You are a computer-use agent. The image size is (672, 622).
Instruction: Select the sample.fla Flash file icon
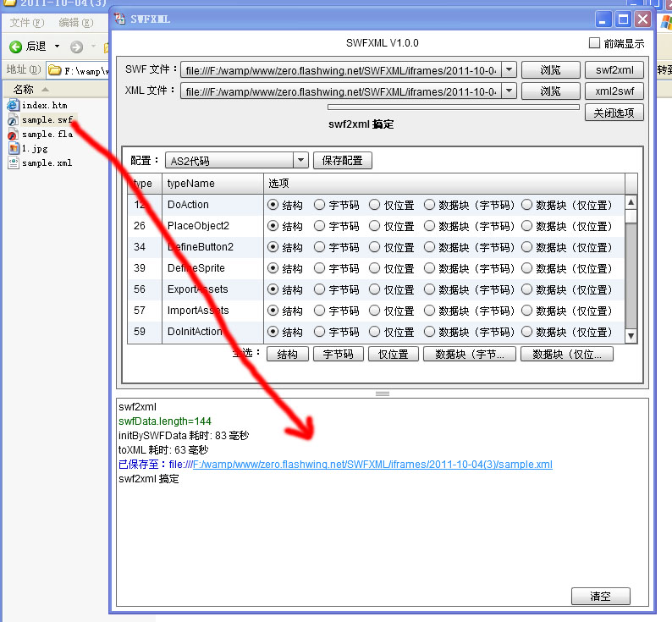14,135
